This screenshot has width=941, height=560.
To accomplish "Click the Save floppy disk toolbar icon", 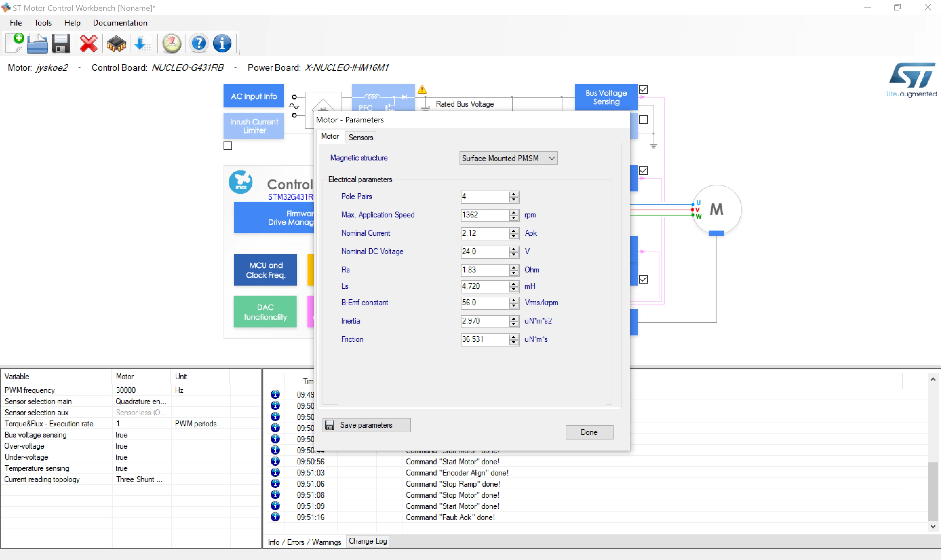I will (61, 44).
